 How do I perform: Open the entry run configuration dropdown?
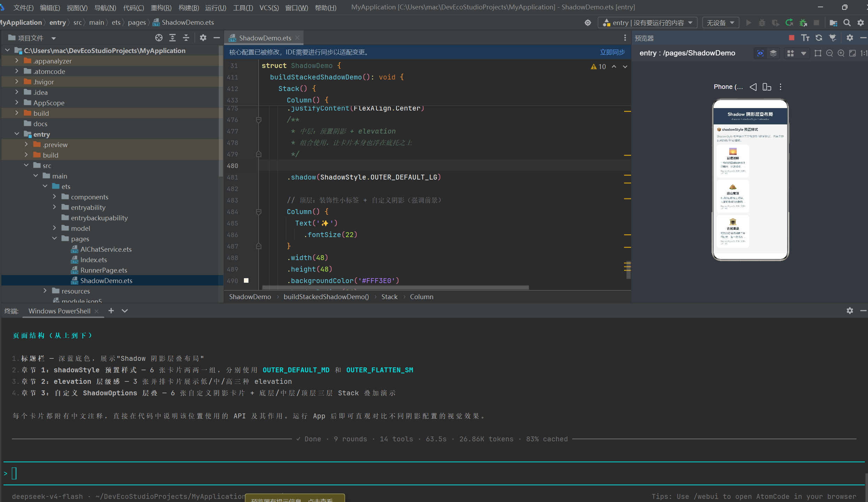(x=648, y=23)
